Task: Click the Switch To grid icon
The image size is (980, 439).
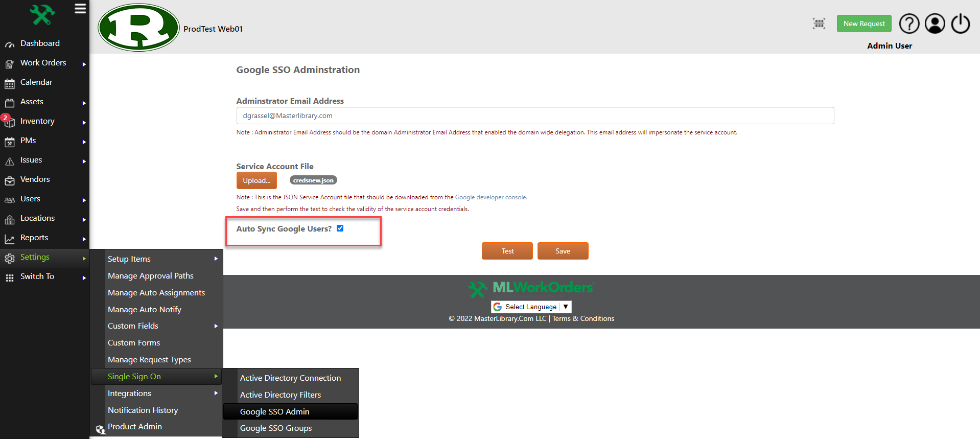Action: (10, 278)
